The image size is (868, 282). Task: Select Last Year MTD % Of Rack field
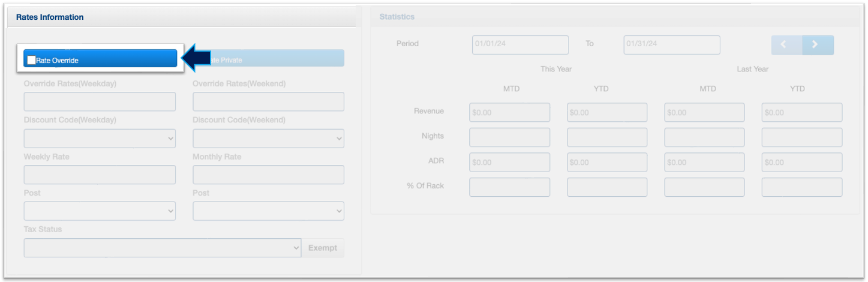[704, 187]
